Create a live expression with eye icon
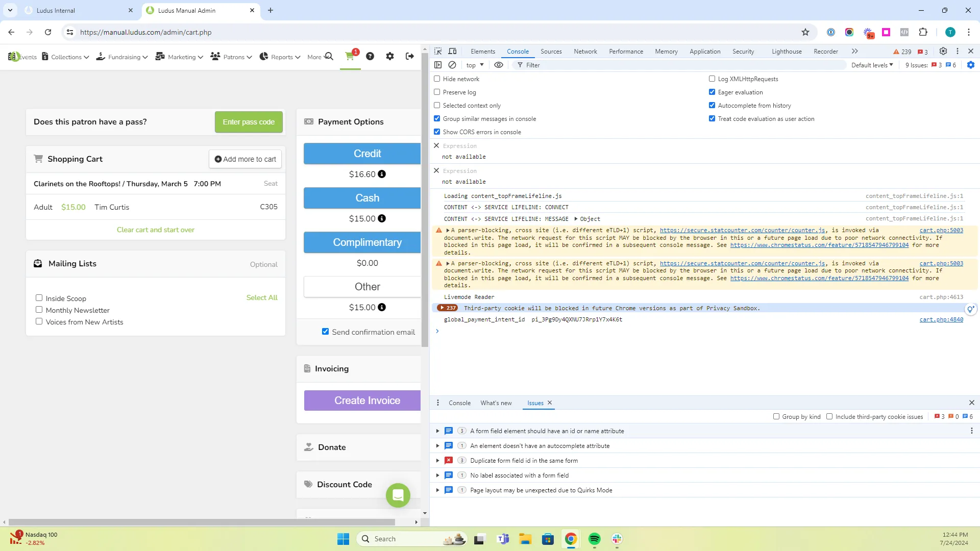Viewport: 980px width, 551px height. click(499, 65)
